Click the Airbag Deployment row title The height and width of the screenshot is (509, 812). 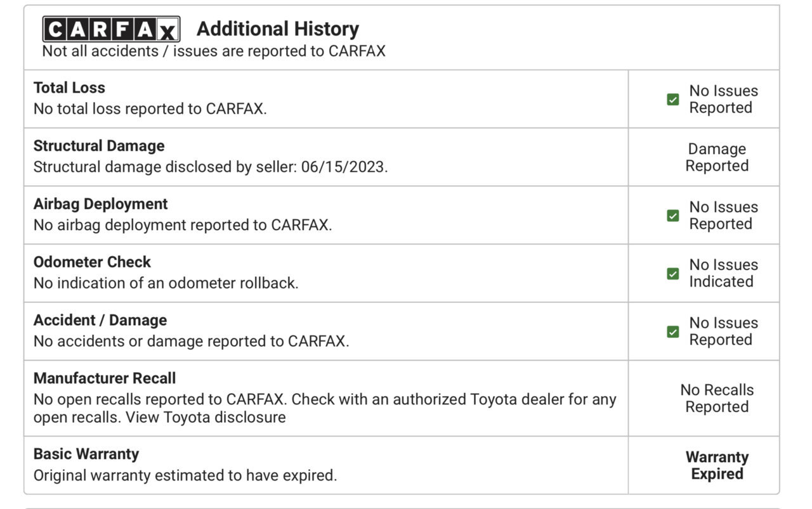[100, 204]
